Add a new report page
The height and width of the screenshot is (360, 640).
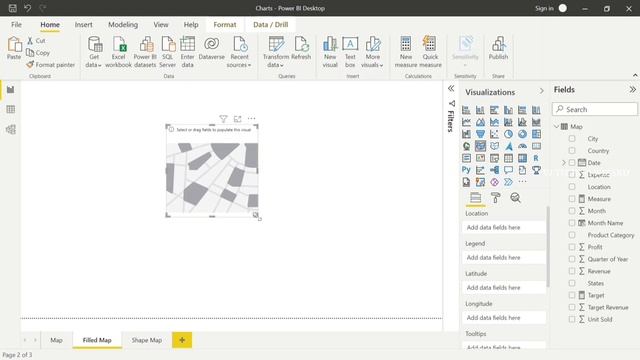182,340
